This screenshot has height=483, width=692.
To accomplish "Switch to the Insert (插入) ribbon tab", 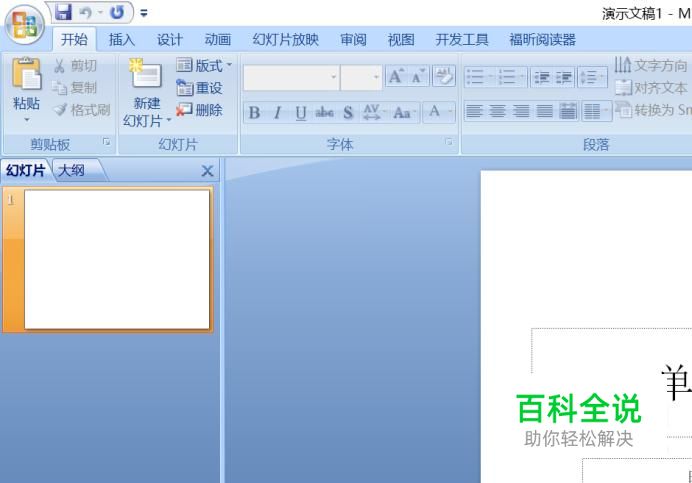I will [x=121, y=40].
